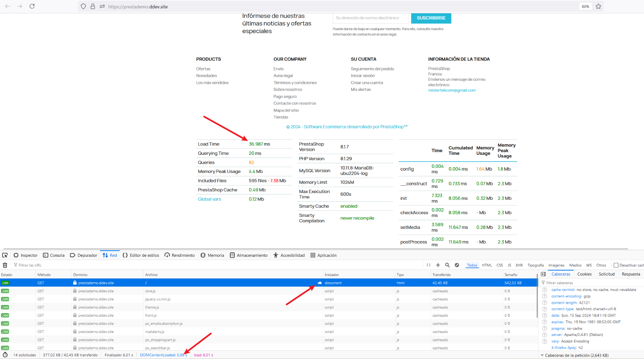Go back with the browser back arrow

click(x=7, y=6)
